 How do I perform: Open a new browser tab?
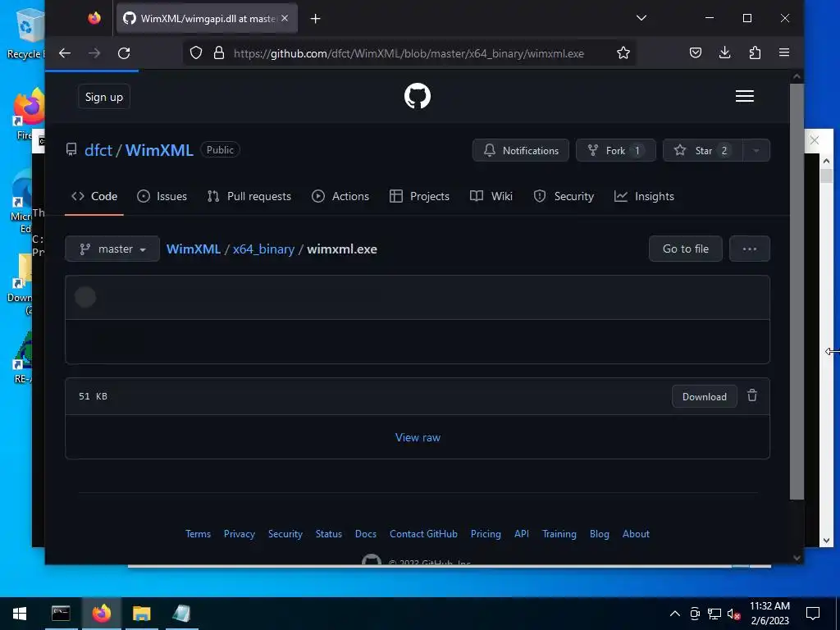point(316,19)
